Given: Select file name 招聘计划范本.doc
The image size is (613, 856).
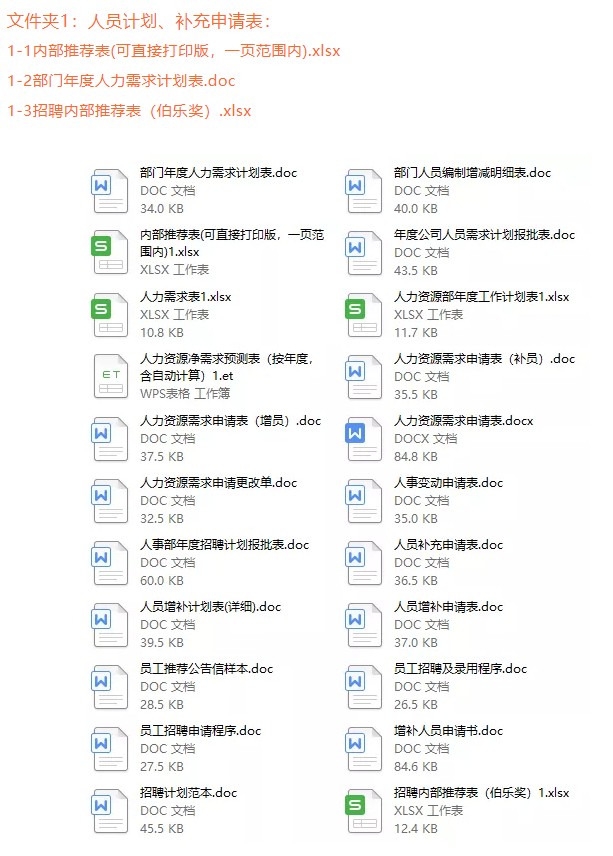Looking at the screenshot, I should point(188,792).
